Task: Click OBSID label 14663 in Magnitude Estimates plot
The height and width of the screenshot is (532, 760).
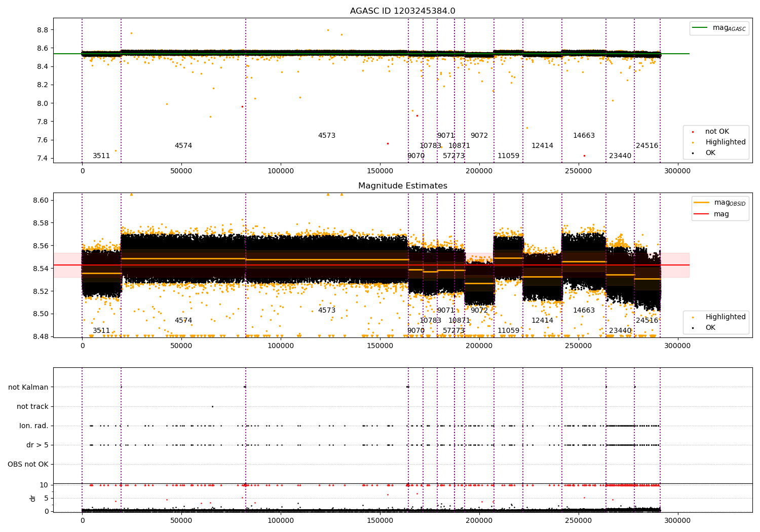Action: (584, 311)
